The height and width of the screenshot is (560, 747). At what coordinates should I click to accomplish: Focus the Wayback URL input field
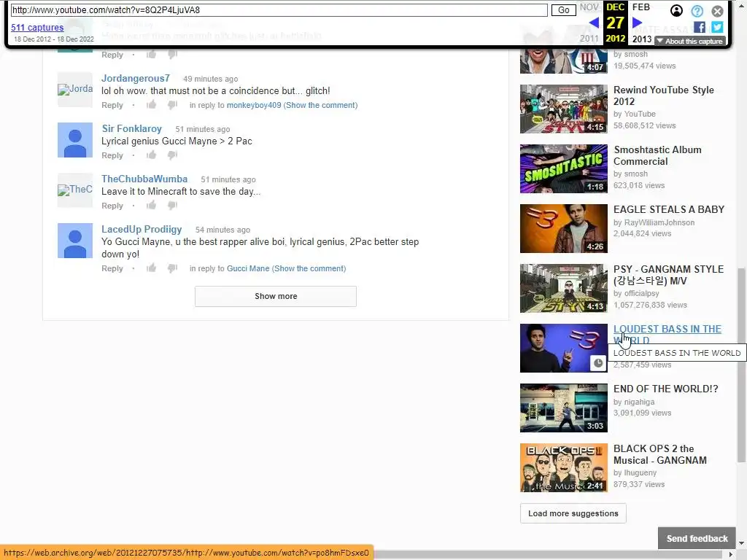[279, 10]
